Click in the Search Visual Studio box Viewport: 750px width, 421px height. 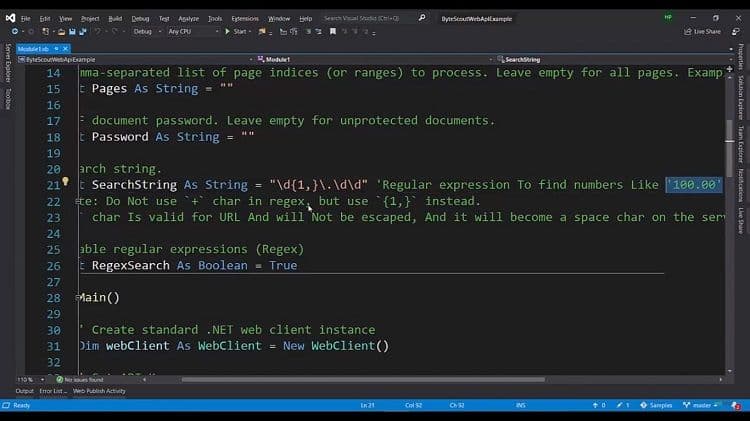click(x=371, y=18)
